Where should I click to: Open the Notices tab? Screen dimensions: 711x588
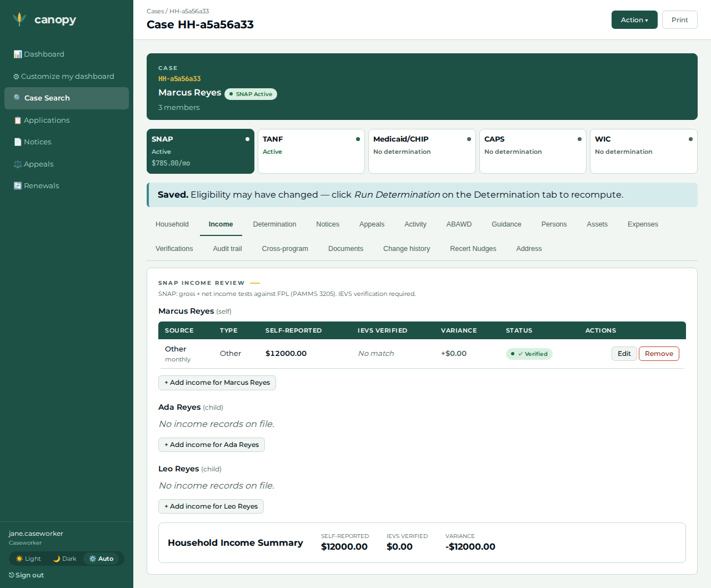328,224
